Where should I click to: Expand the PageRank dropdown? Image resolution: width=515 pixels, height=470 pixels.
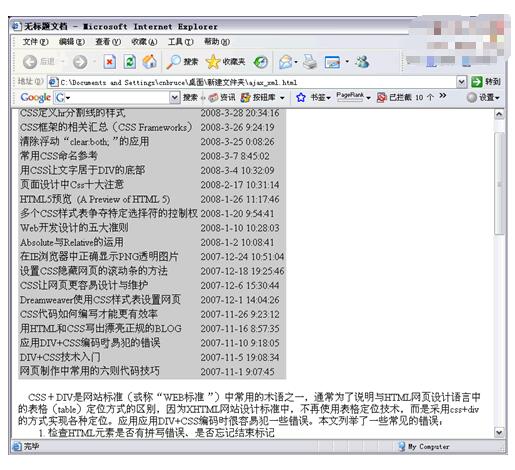pos(368,98)
